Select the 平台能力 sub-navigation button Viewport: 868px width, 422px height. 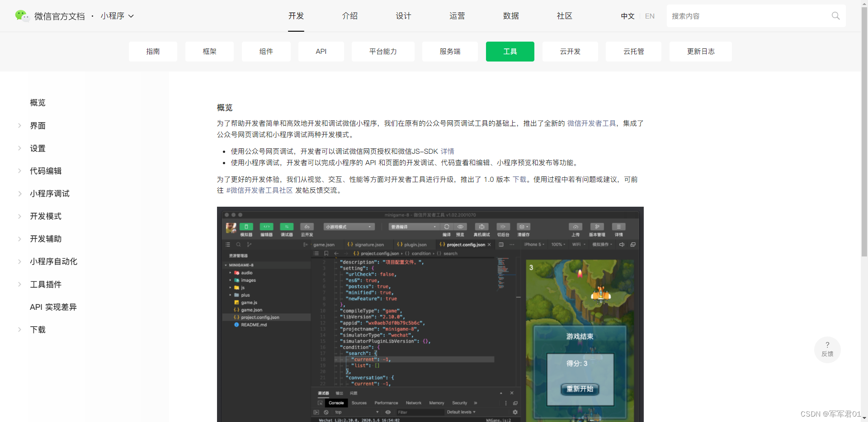[383, 52]
